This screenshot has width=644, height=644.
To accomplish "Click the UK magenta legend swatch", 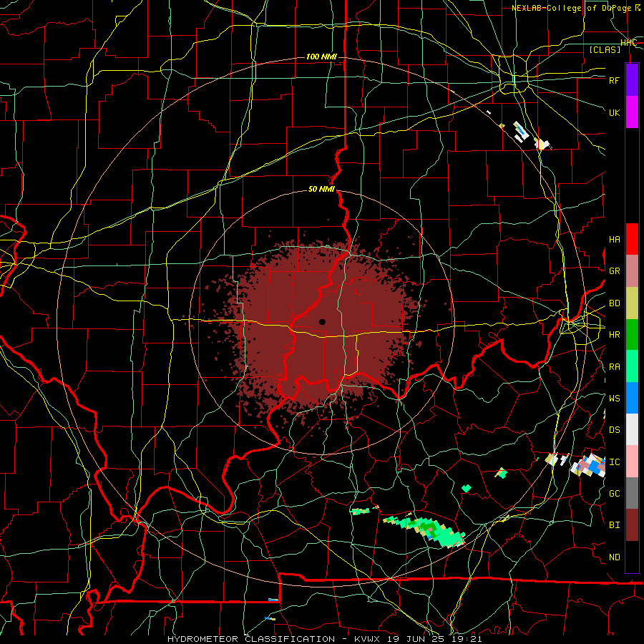I will point(632,112).
